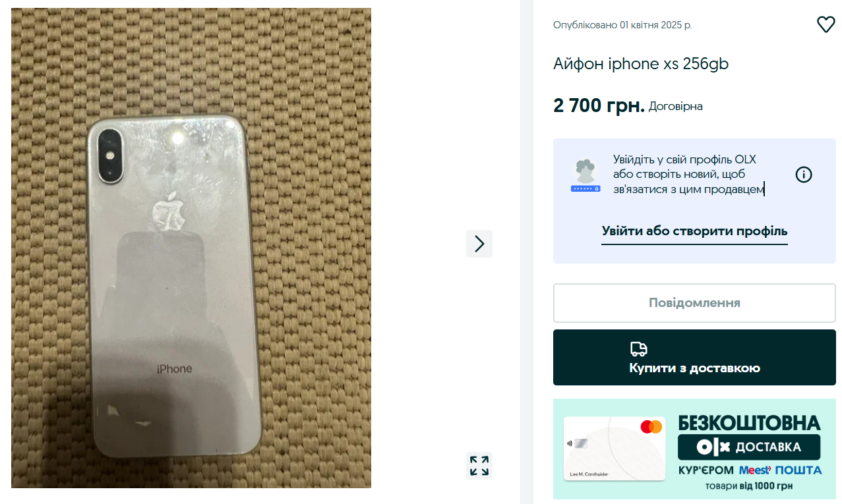
Task: Click the publication date text
Action: pyautogui.click(x=622, y=25)
